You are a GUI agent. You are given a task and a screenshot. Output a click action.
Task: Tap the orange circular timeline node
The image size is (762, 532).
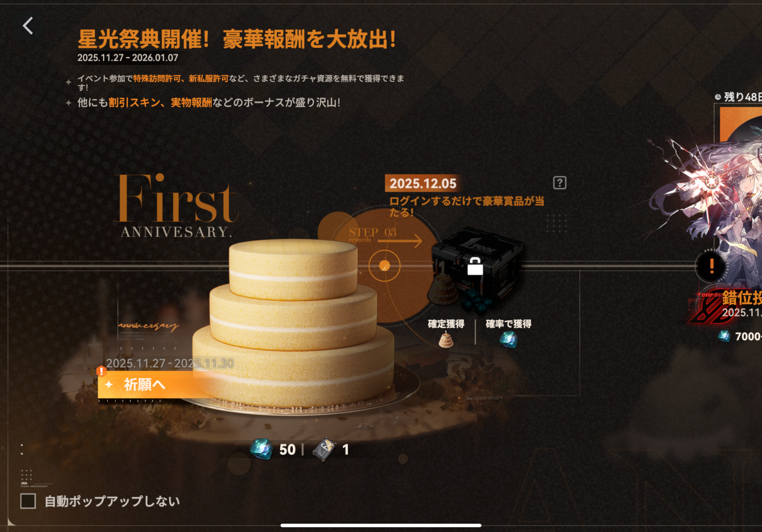pyautogui.click(x=384, y=266)
